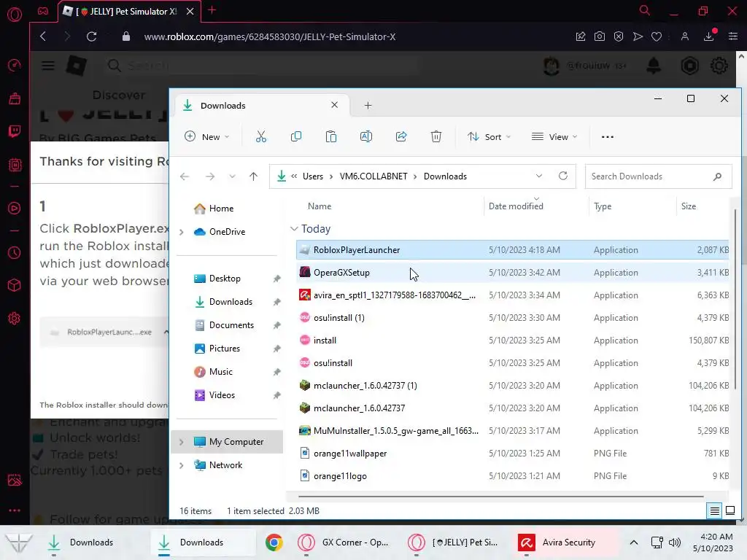The image size is (747, 560).
Task: Select Desktop in navigation pane
Action: pyautogui.click(x=225, y=279)
